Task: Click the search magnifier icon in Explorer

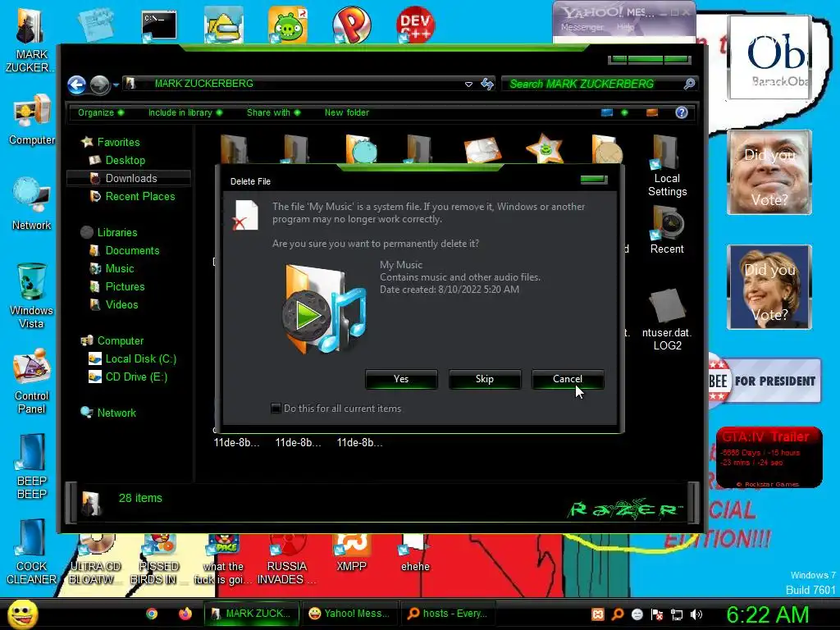Action: 689,84
